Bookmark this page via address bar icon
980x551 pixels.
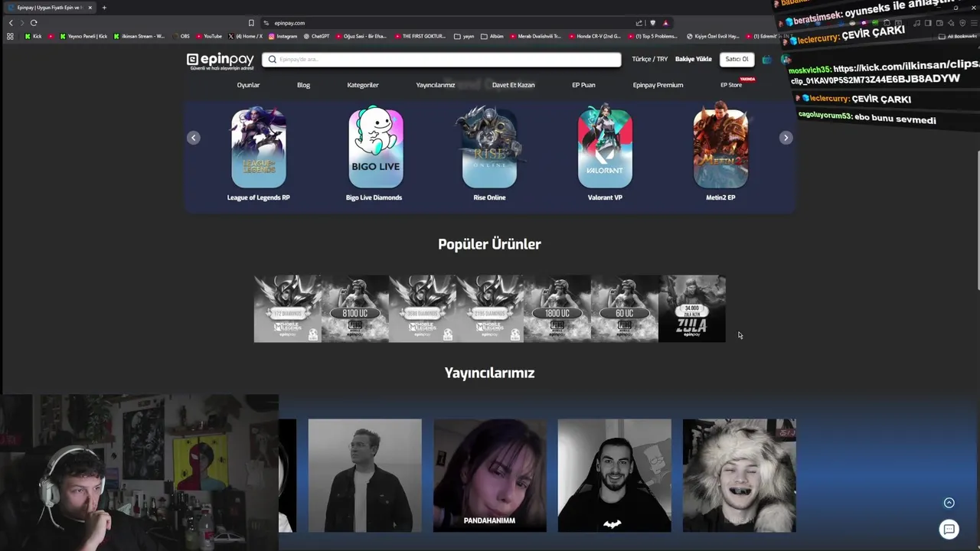[251, 23]
